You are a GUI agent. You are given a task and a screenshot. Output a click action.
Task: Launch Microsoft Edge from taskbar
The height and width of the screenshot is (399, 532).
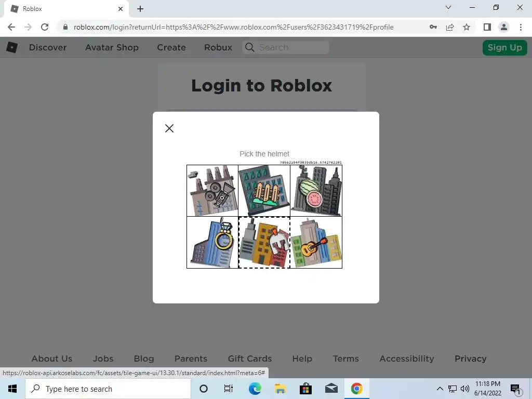255,389
